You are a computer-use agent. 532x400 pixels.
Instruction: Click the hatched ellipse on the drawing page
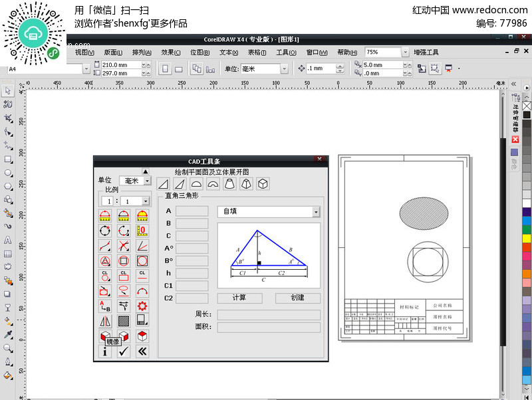424,214
